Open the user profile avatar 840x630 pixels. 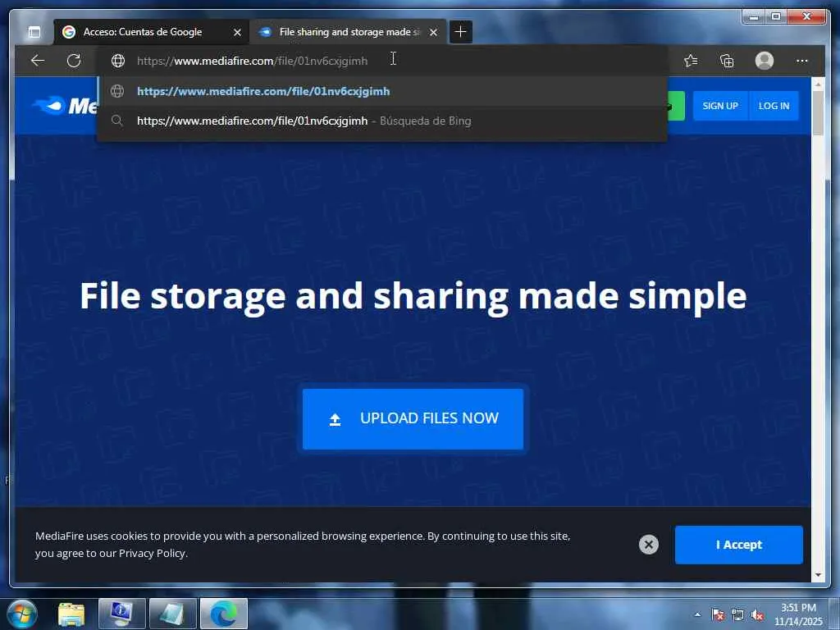tap(765, 61)
